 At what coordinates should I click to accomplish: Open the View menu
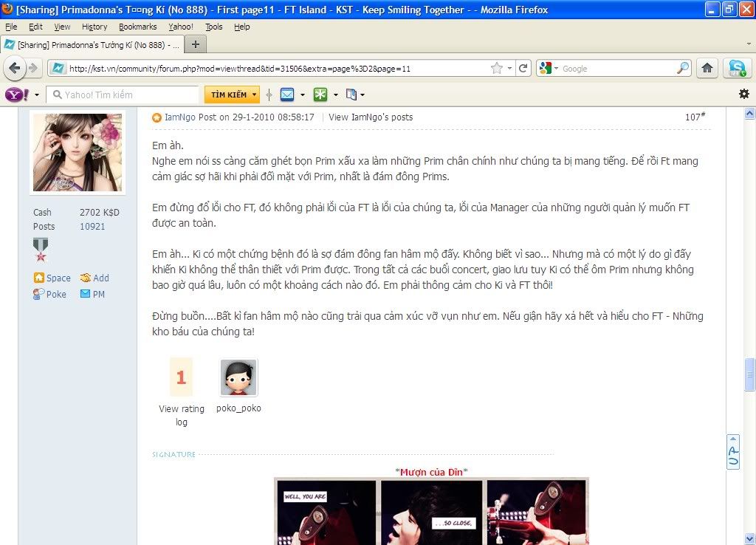pyautogui.click(x=62, y=27)
